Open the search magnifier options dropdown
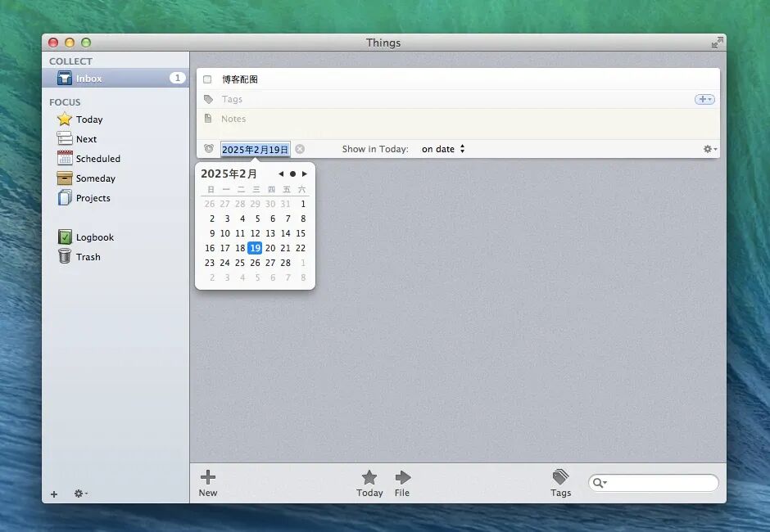 pos(600,483)
